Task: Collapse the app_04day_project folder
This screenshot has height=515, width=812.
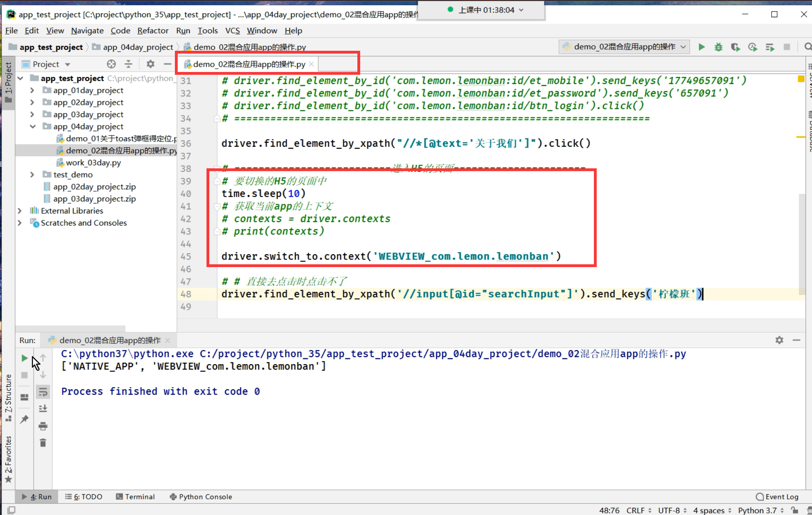Action: click(x=32, y=126)
